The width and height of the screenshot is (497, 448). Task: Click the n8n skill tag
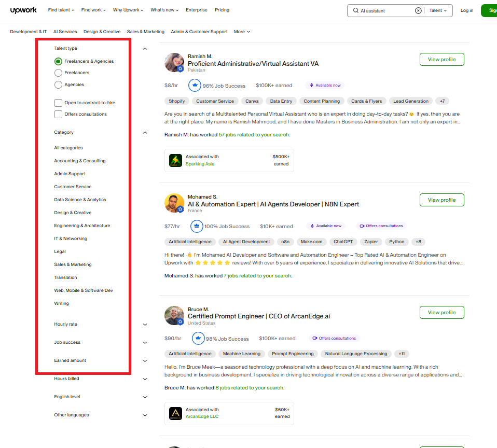(285, 242)
